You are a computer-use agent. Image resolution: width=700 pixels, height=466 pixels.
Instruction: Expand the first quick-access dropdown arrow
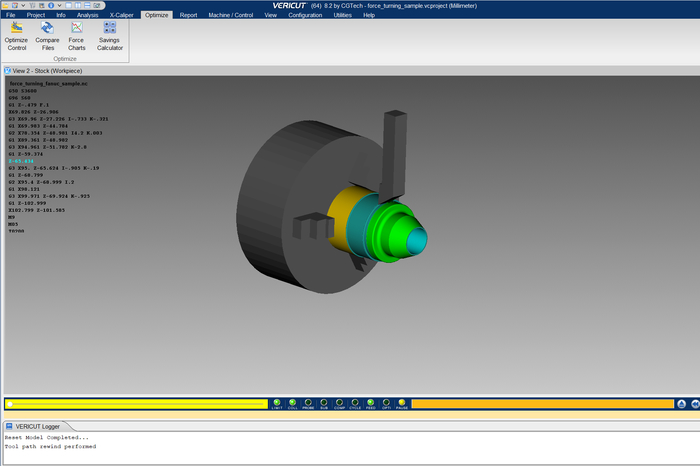[23, 5]
